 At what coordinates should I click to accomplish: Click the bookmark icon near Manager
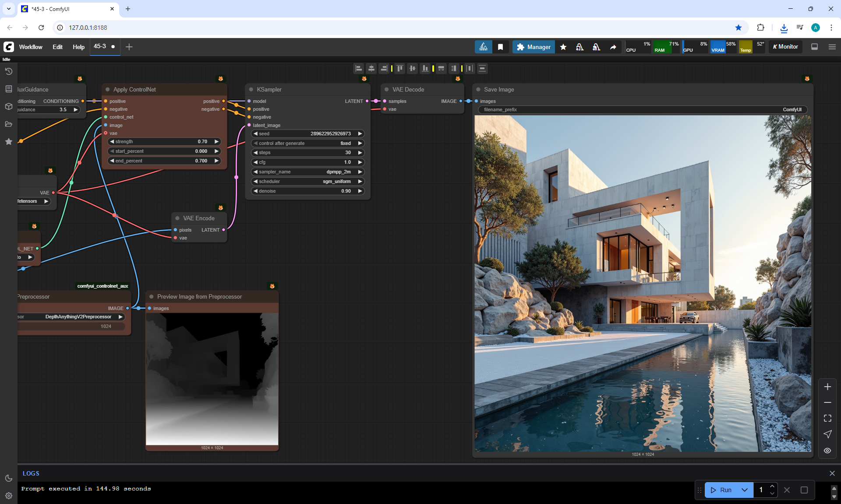pyautogui.click(x=500, y=47)
